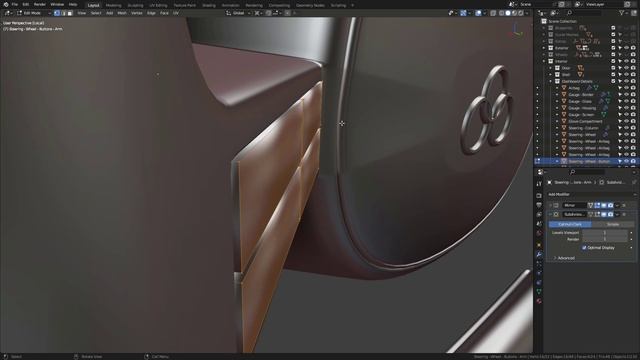This screenshot has width=640, height=360.
Task: Select face select mode icon
Action: click(70, 13)
